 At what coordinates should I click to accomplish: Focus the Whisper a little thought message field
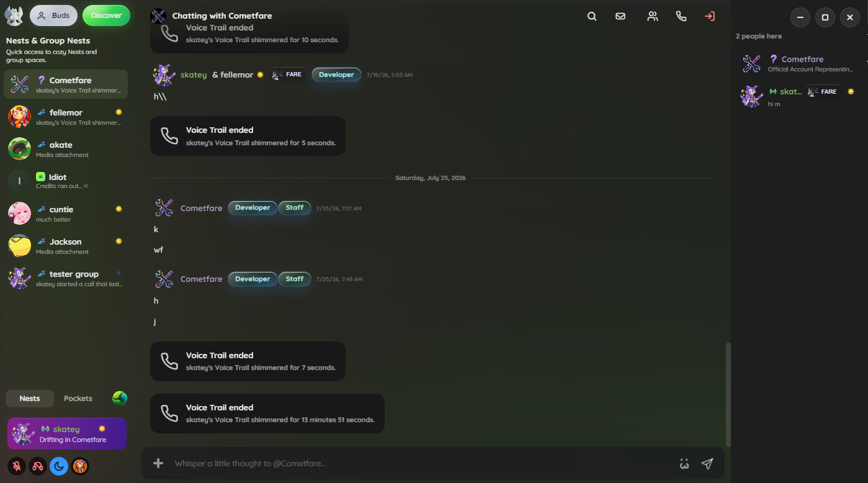click(x=422, y=464)
